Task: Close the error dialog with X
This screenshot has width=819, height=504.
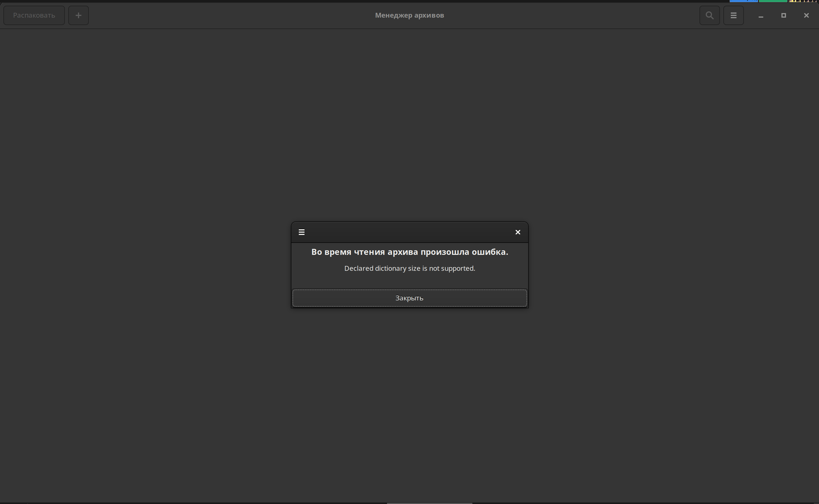Action: pyautogui.click(x=518, y=232)
